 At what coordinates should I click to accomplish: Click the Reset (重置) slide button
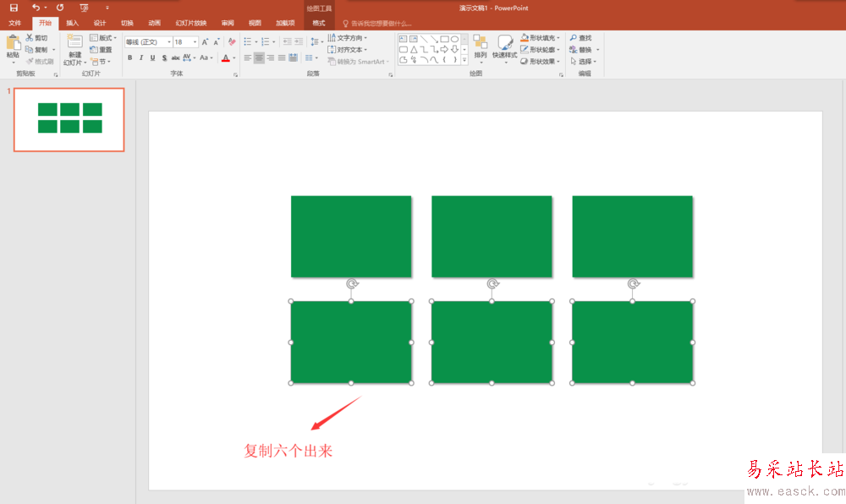(x=101, y=50)
